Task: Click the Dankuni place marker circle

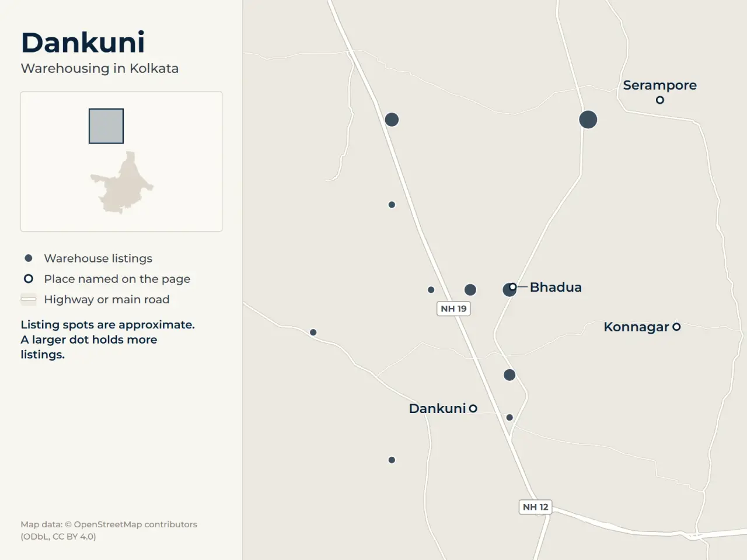Action: (x=473, y=408)
